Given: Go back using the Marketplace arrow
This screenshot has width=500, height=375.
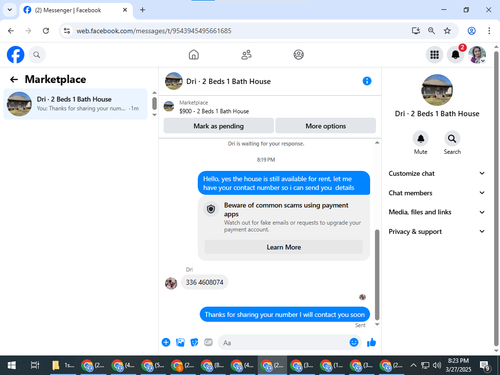Looking at the screenshot, I should pyautogui.click(x=14, y=79).
